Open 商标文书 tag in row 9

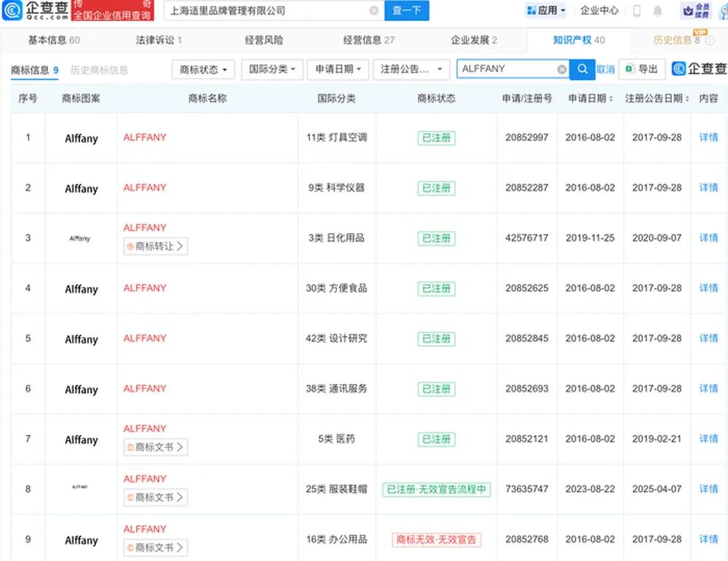156,547
